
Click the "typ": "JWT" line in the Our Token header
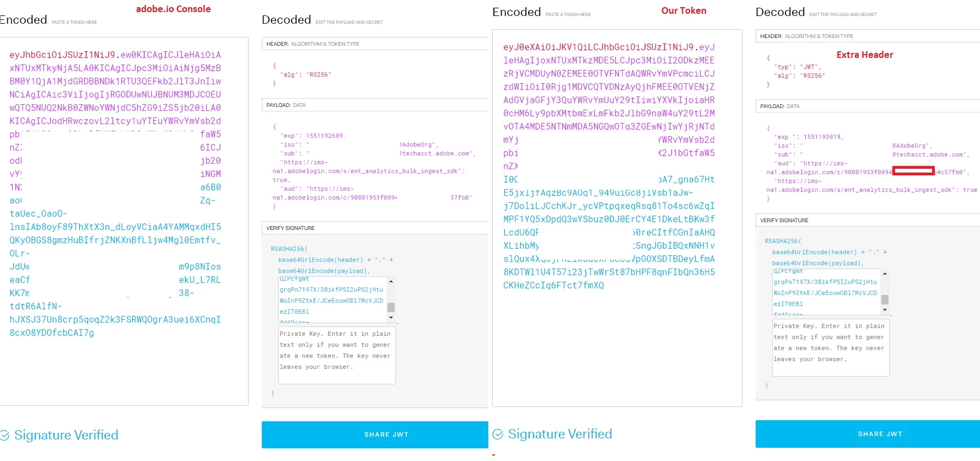click(x=797, y=67)
